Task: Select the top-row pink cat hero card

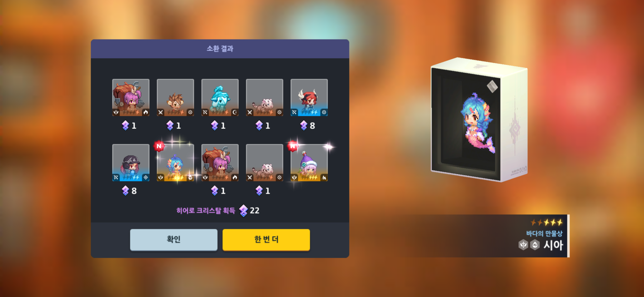Action: click(x=265, y=98)
